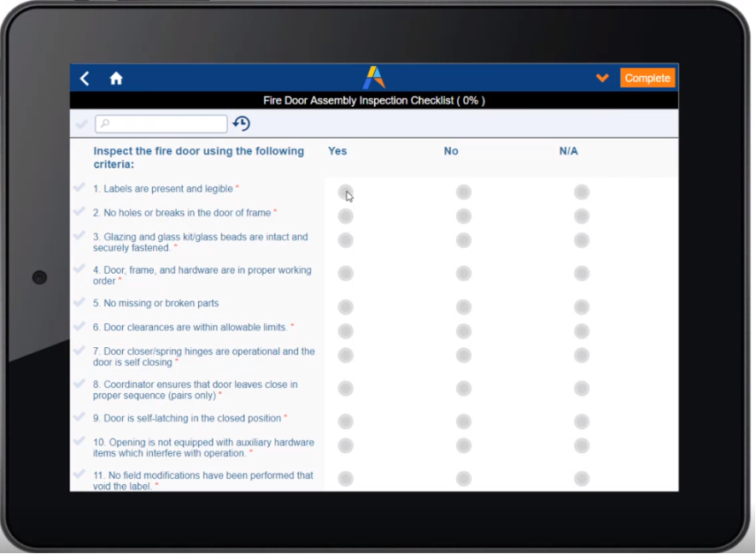Viewport: 756px width, 554px height.
Task: Open the home screen icon
Action: (x=115, y=78)
